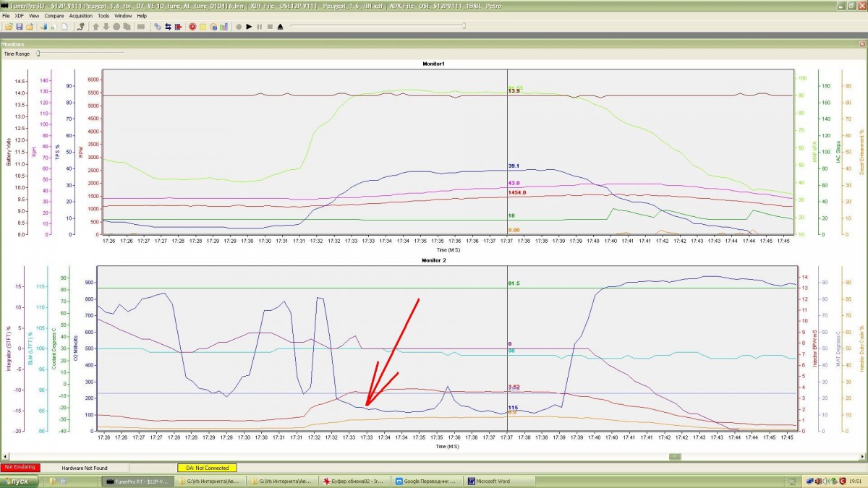Click the 115 value label on Monitor 2
The image size is (868, 488).
coord(513,408)
